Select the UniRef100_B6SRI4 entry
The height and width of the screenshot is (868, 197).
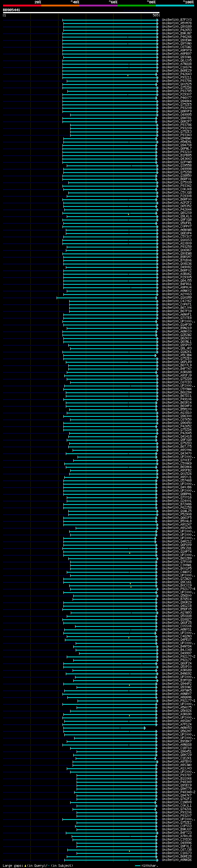[177, 403]
